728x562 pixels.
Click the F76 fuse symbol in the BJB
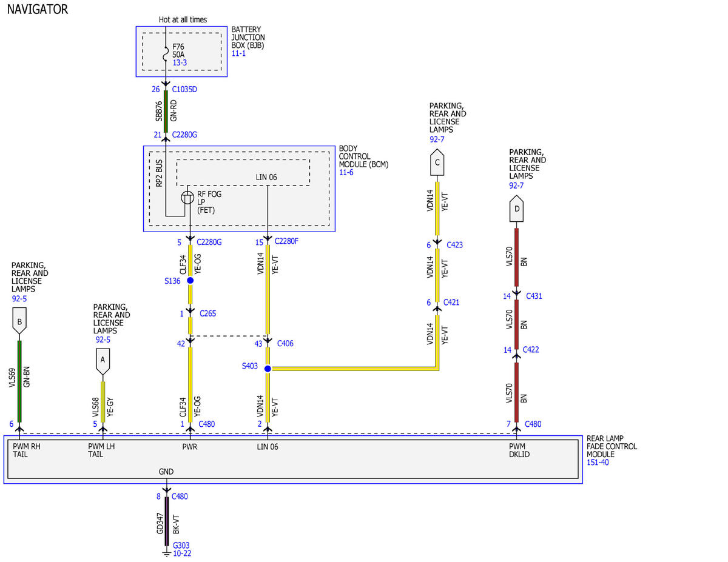coord(165,53)
